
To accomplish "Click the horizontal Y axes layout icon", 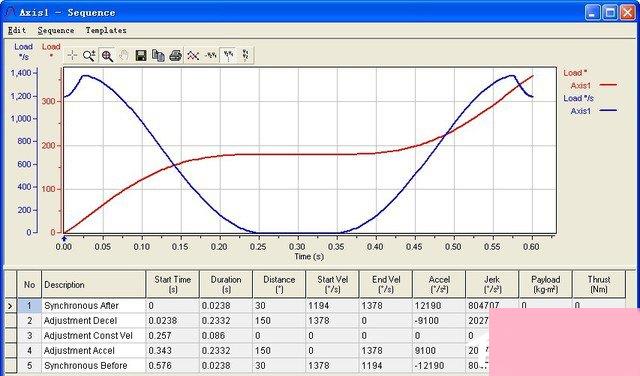I will (211, 56).
